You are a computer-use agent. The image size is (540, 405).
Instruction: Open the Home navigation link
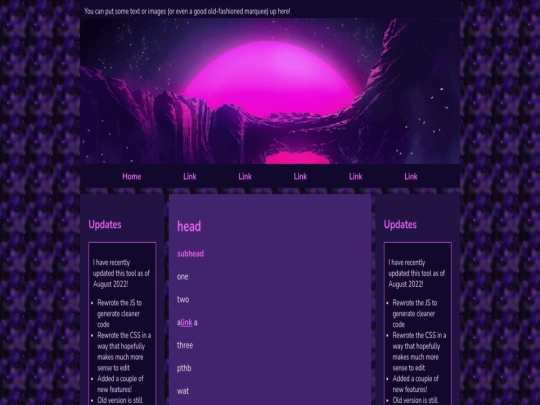click(132, 176)
